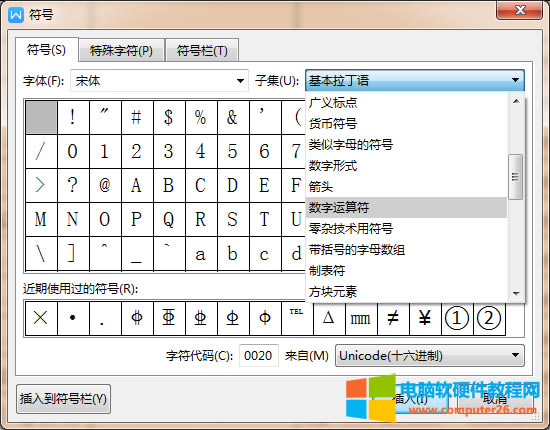The width and height of the screenshot is (550, 430).
Task: Select the @ symbol cell
Action: [105, 185]
